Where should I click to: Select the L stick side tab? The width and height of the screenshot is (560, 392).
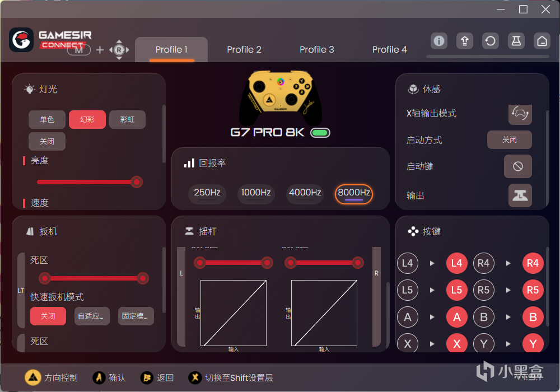coord(181,296)
